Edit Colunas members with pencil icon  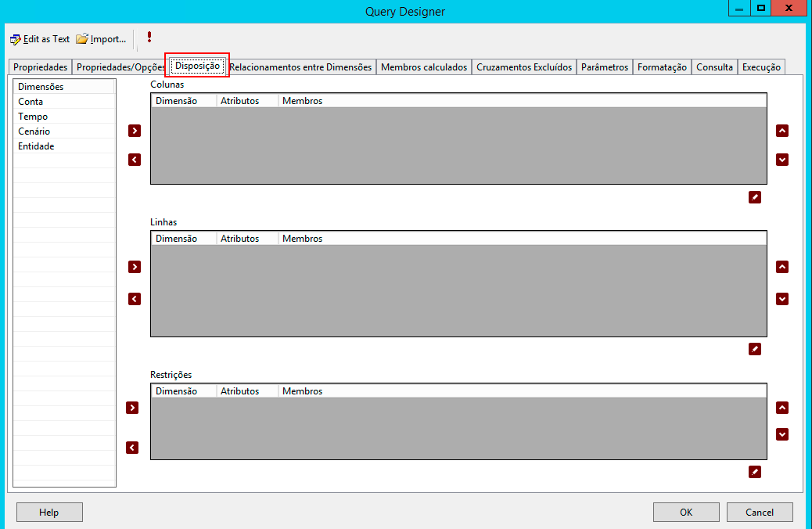point(755,197)
